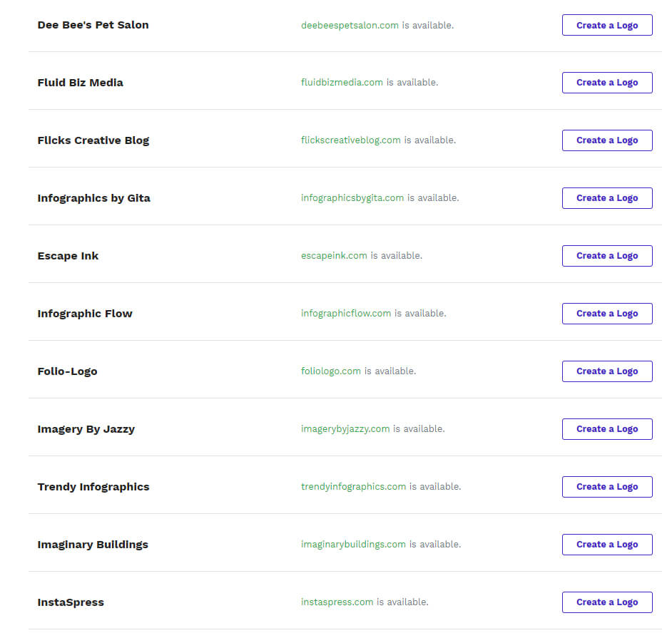
Task: Choose Create a Logo for Folio-Logo
Action: click(x=607, y=371)
